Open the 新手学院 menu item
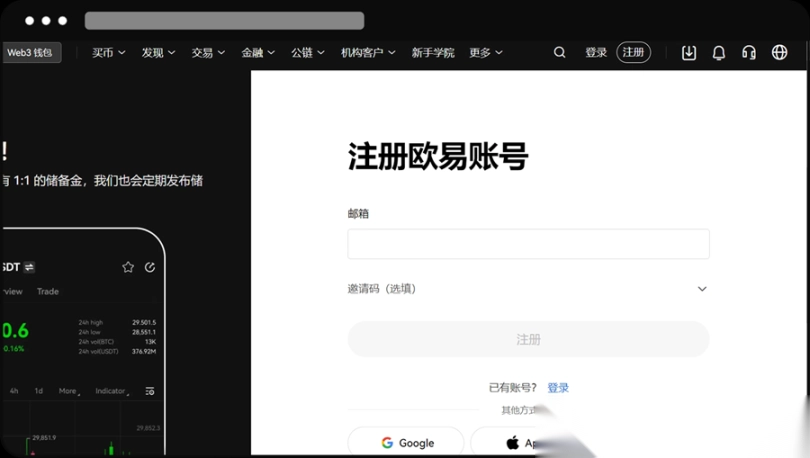 coord(433,53)
